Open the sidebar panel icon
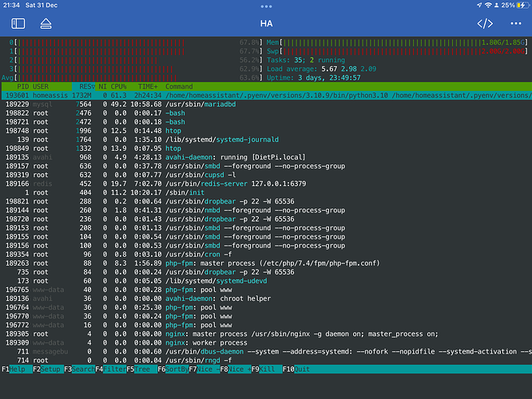 tap(18, 23)
